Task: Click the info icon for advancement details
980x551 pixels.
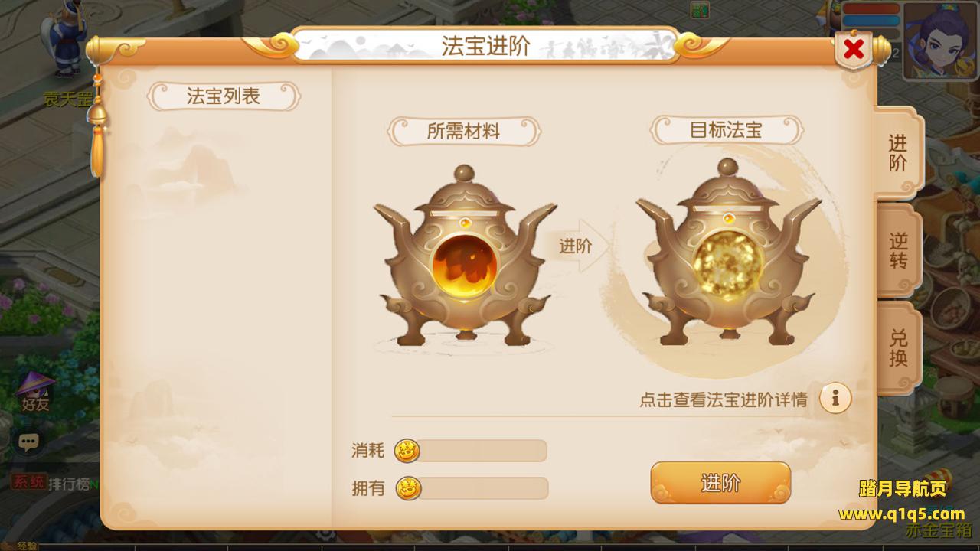Action: coord(835,398)
